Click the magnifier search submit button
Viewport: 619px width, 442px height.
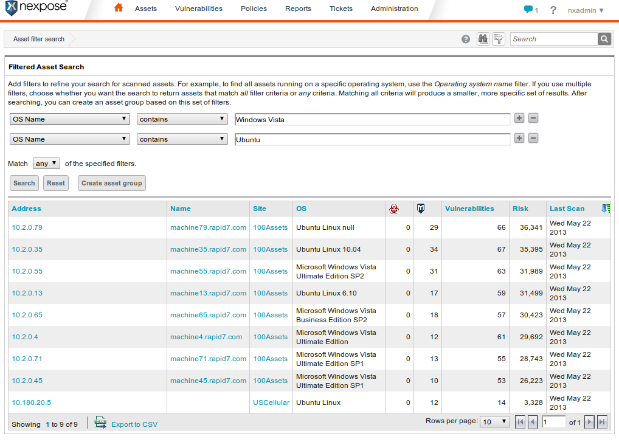[x=604, y=39]
